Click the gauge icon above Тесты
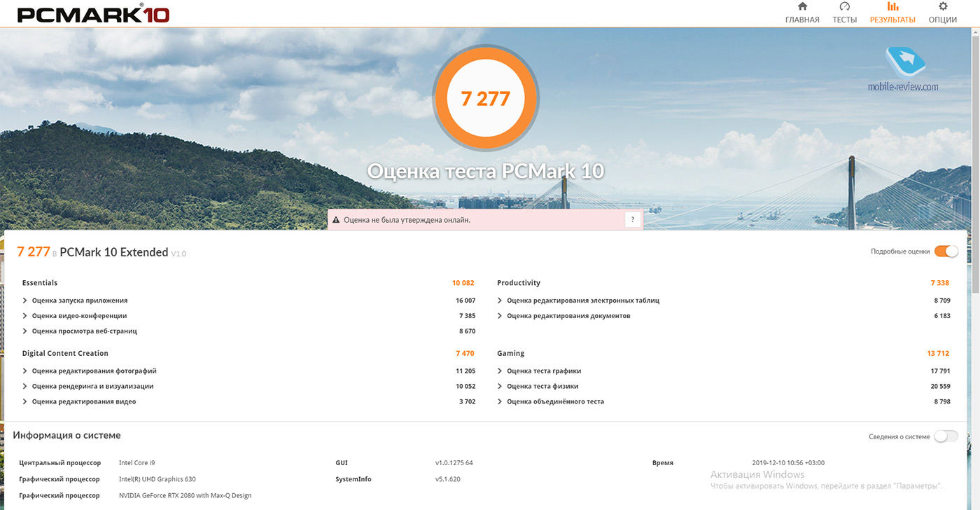Screen dimensions: 980x510 844,6
